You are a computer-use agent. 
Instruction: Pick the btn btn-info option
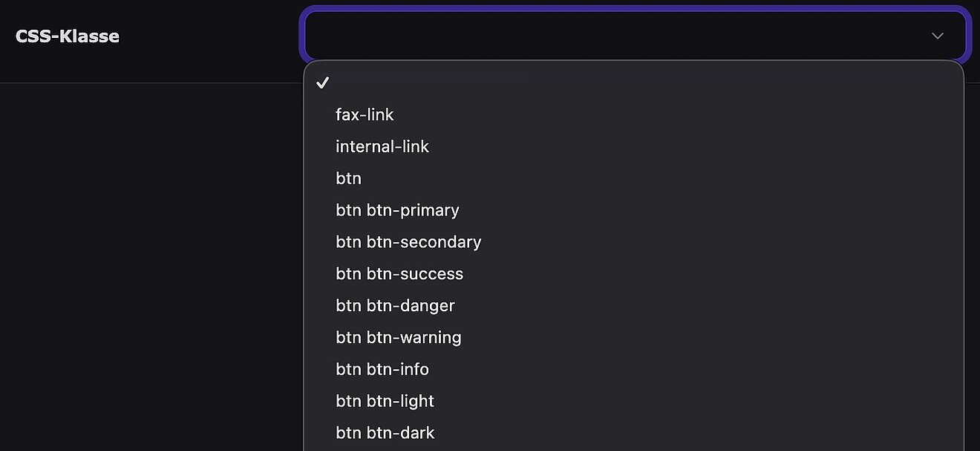click(x=382, y=369)
